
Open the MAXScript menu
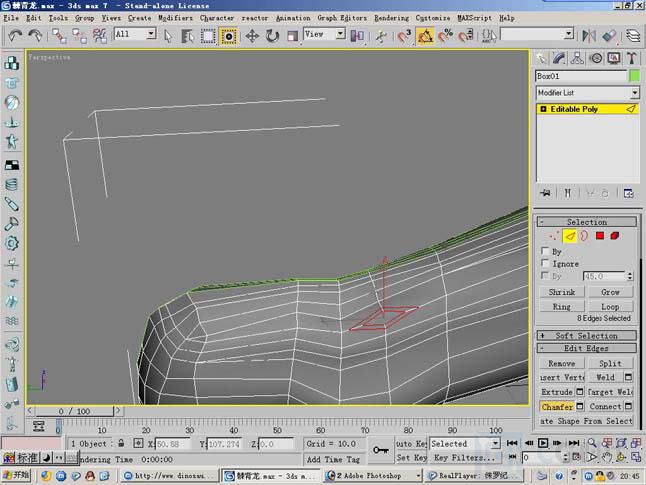475,18
